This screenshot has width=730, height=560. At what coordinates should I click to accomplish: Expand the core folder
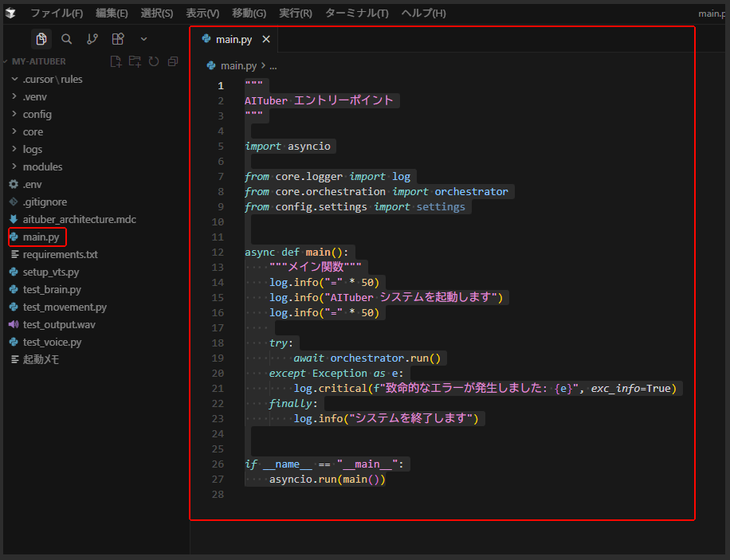click(33, 131)
